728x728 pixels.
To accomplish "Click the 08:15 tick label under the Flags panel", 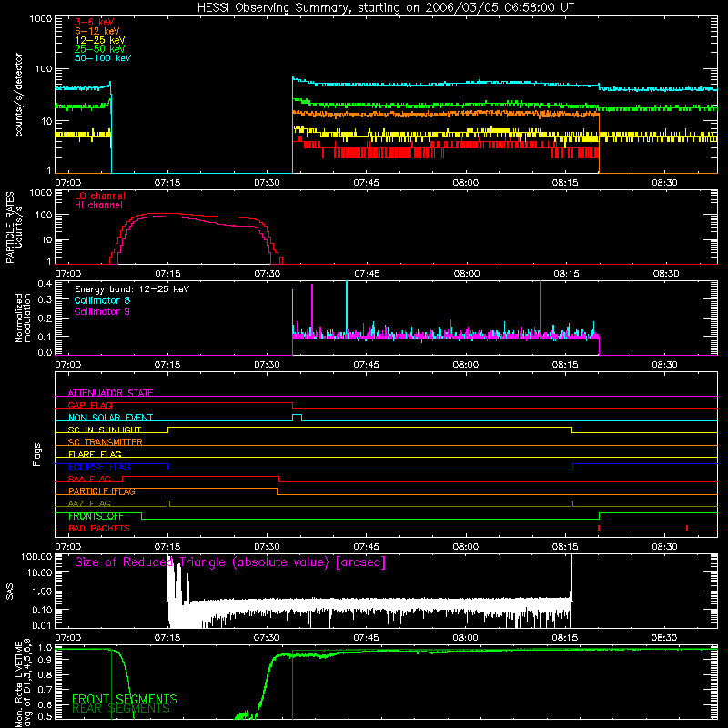I will tap(565, 547).
